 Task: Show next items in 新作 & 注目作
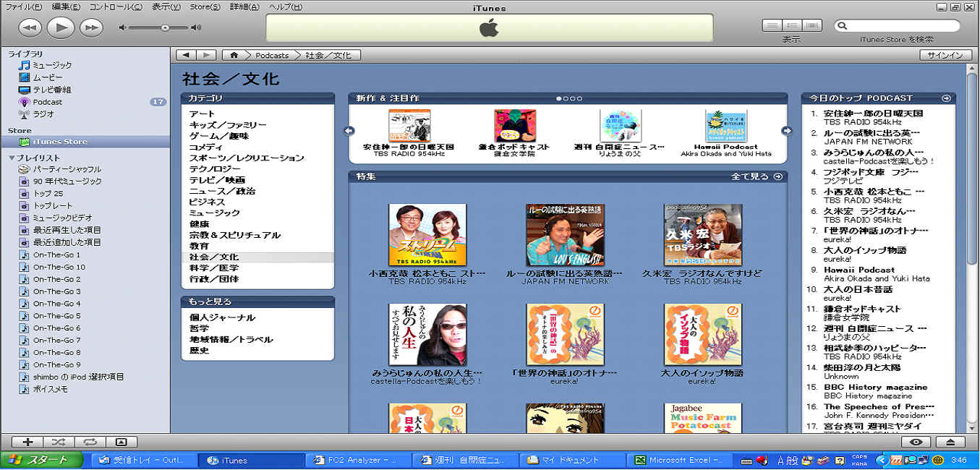[787, 131]
